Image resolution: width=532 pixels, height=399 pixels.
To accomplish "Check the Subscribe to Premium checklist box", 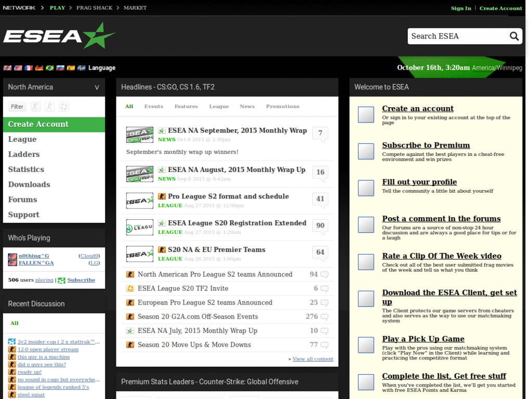I will [x=366, y=151].
